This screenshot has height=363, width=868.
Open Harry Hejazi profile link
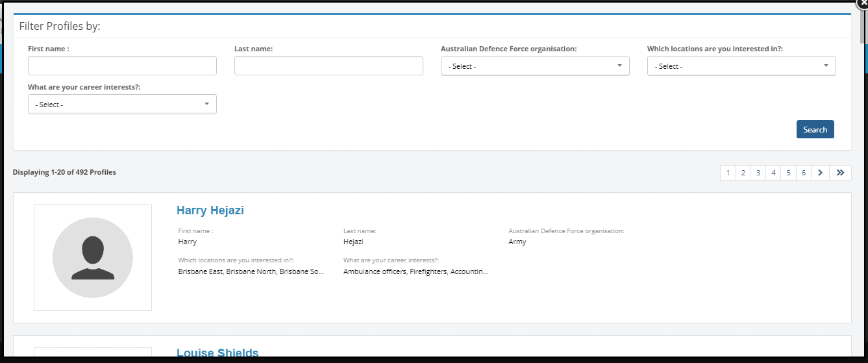pyautogui.click(x=210, y=210)
